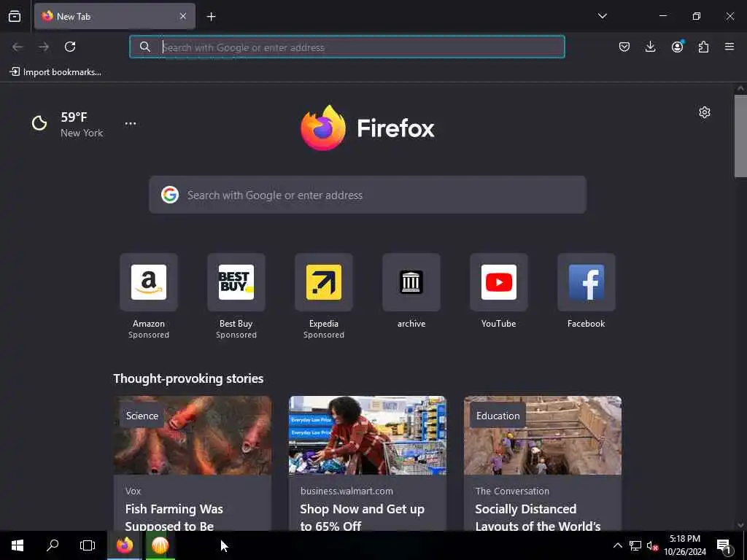Screen dimensions: 747x560
Task: Go back one page with the back arrow
Action: tap(18, 47)
